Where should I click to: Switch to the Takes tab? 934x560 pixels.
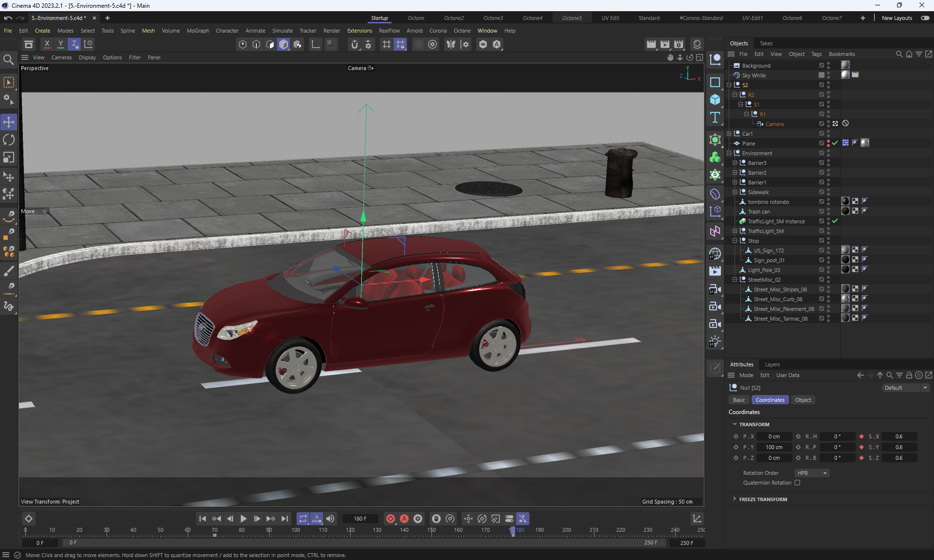point(766,43)
